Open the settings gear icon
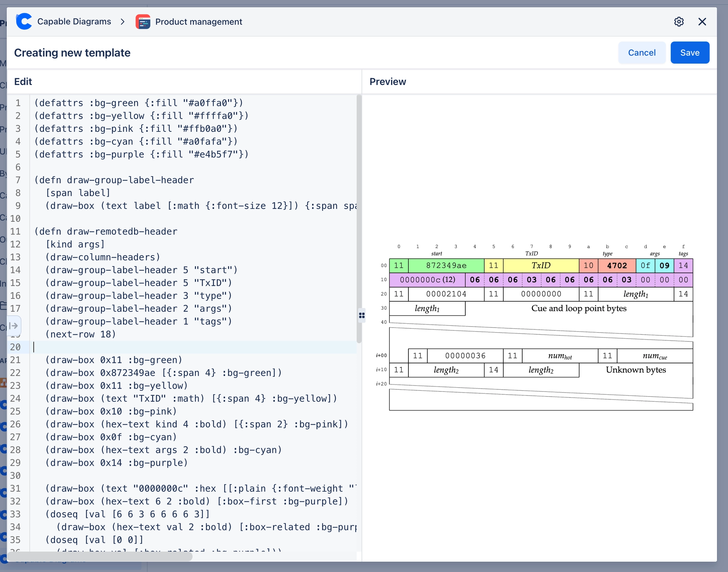Viewport: 728px width, 572px height. pyautogui.click(x=679, y=22)
